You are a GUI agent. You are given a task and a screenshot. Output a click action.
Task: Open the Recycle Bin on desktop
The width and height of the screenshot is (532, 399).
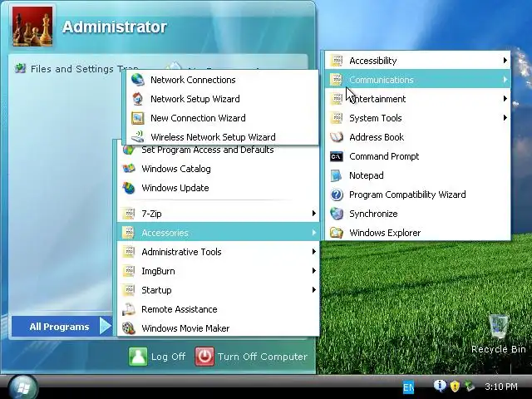(x=499, y=334)
